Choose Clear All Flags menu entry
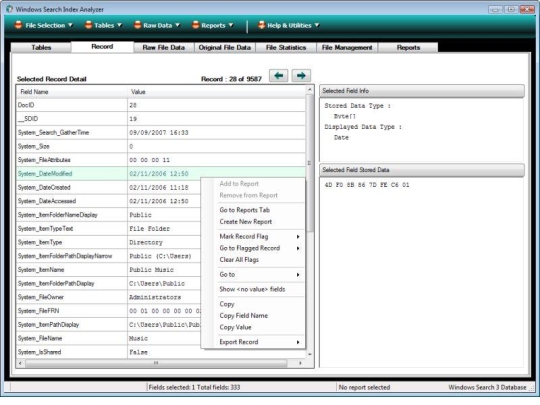540x405 pixels. (x=239, y=260)
